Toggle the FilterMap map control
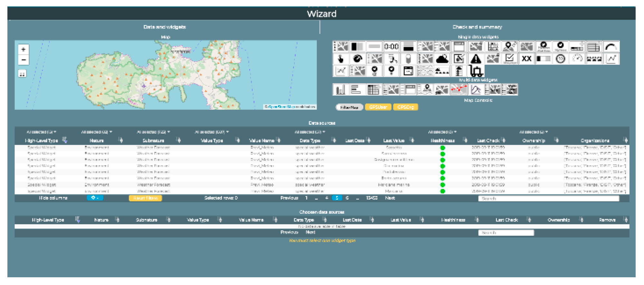The image size is (644, 285). [349, 107]
